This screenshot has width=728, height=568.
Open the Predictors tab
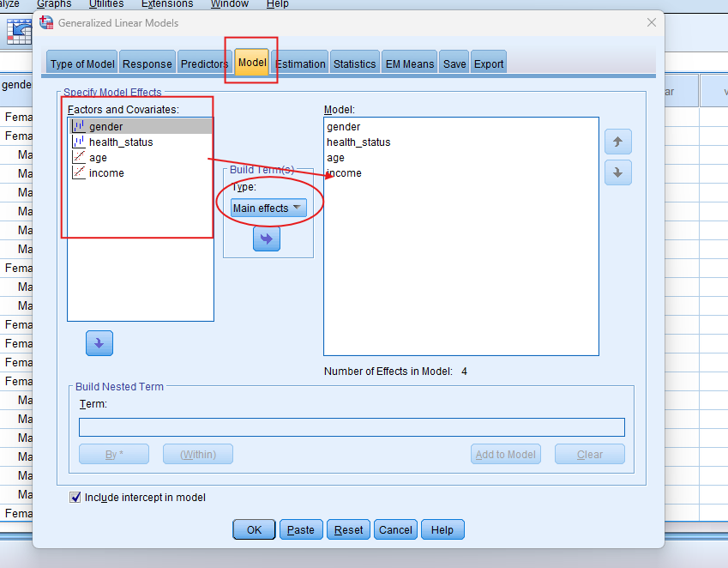point(204,64)
